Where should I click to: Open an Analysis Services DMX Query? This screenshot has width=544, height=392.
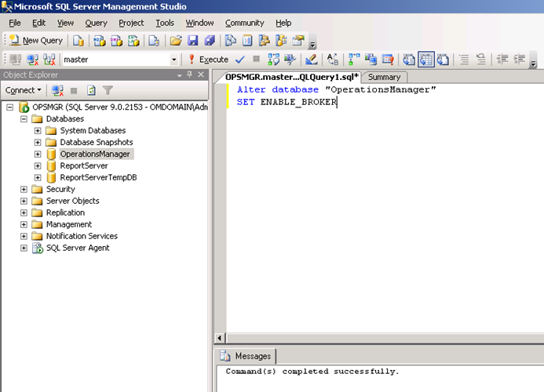click(x=116, y=41)
